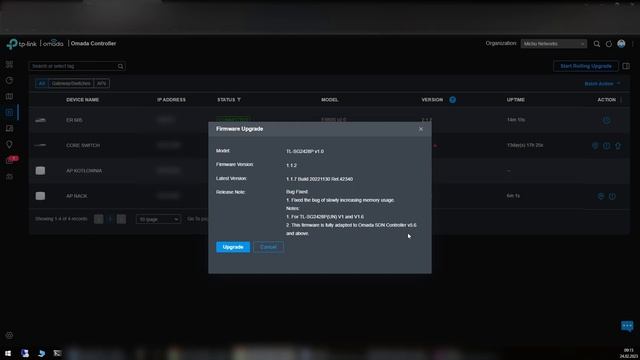Screen dimensions: 640x360
Task: Click the ER 605 device name
Action: tap(74, 120)
